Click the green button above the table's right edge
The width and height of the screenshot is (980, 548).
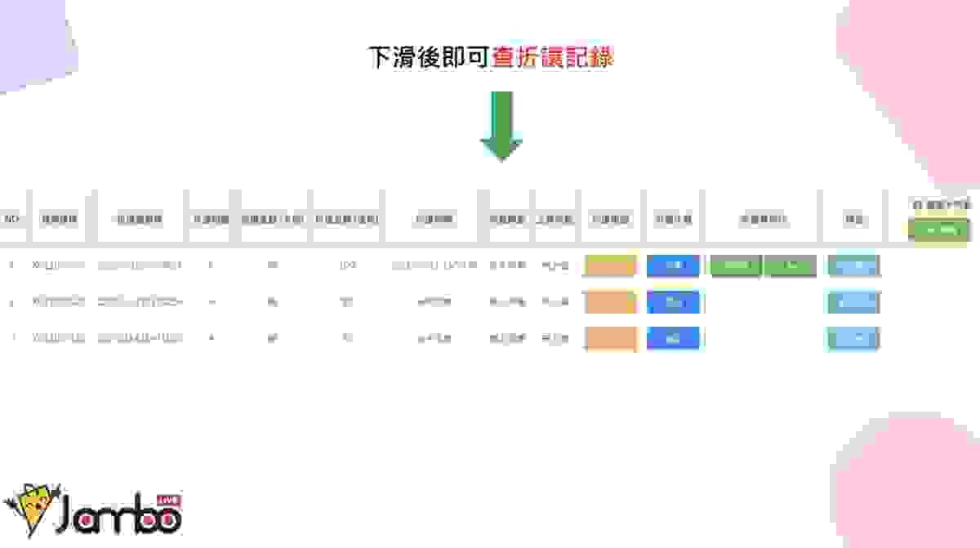(x=939, y=229)
